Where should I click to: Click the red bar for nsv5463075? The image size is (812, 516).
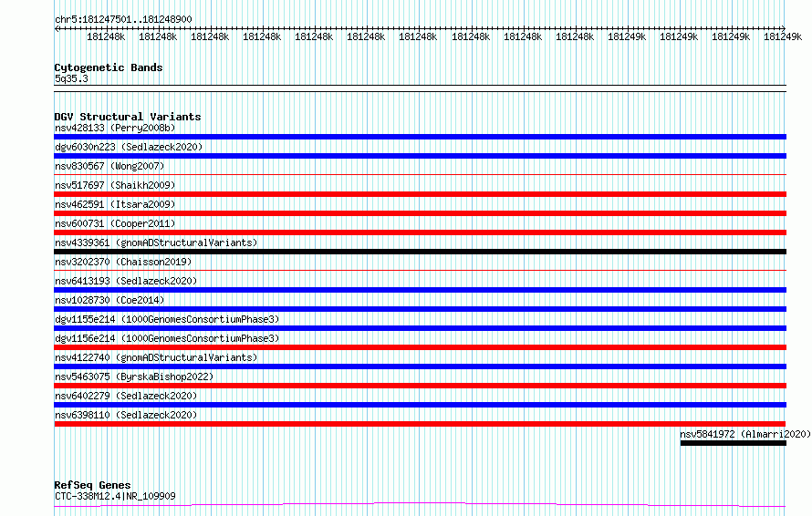pyautogui.click(x=420, y=386)
